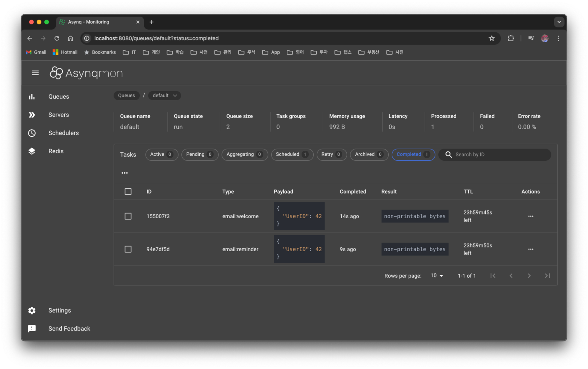Go to the last page using pagination arrow
Viewport: 588px width, 369px height.
tap(547, 276)
